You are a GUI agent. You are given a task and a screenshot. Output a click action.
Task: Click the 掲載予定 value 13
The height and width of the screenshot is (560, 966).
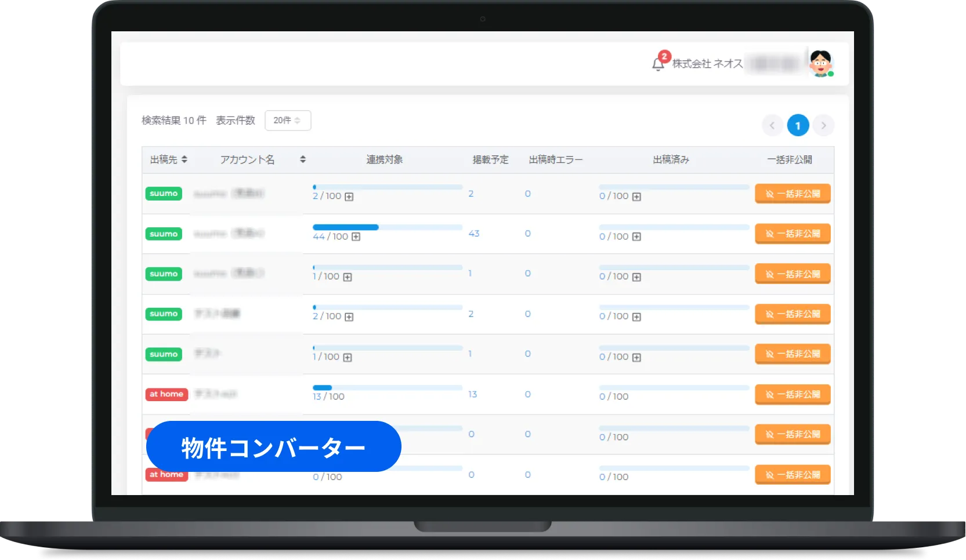click(x=473, y=394)
